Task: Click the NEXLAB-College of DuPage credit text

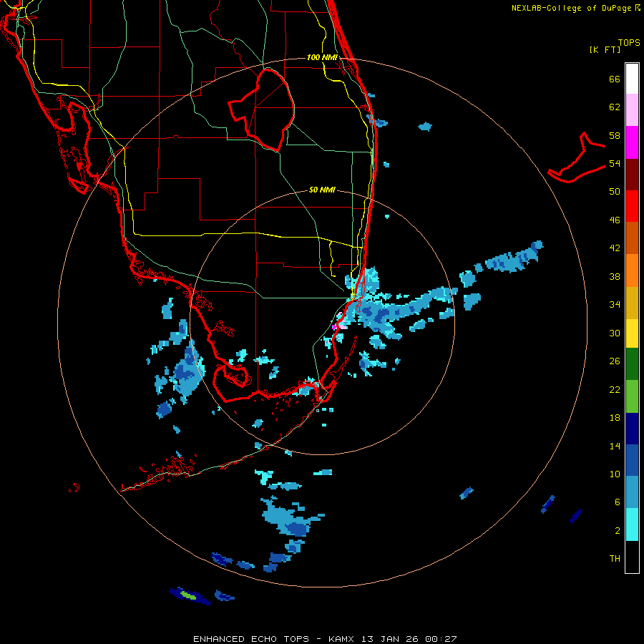Action: (572, 8)
